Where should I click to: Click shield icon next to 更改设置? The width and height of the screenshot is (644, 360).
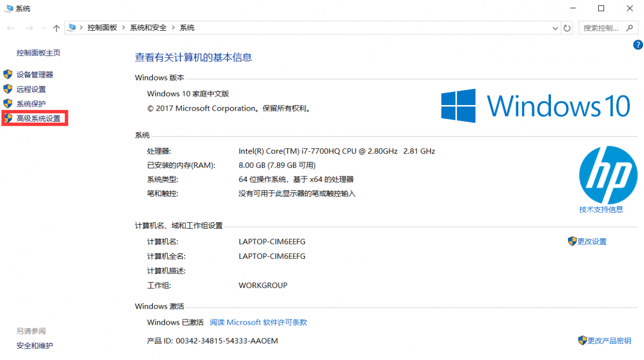pyautogui.click(x=572, y=241)
